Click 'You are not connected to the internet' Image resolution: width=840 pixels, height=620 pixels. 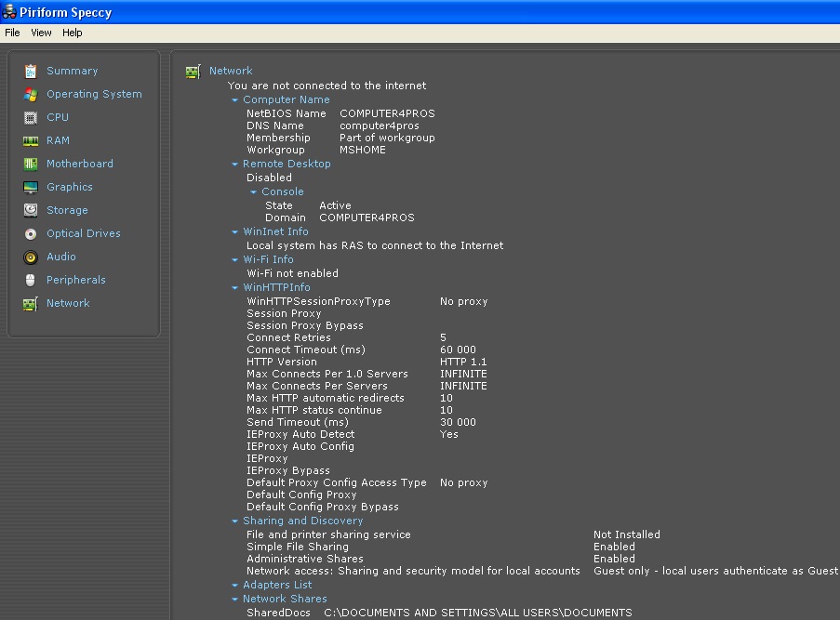click(327, 86)
